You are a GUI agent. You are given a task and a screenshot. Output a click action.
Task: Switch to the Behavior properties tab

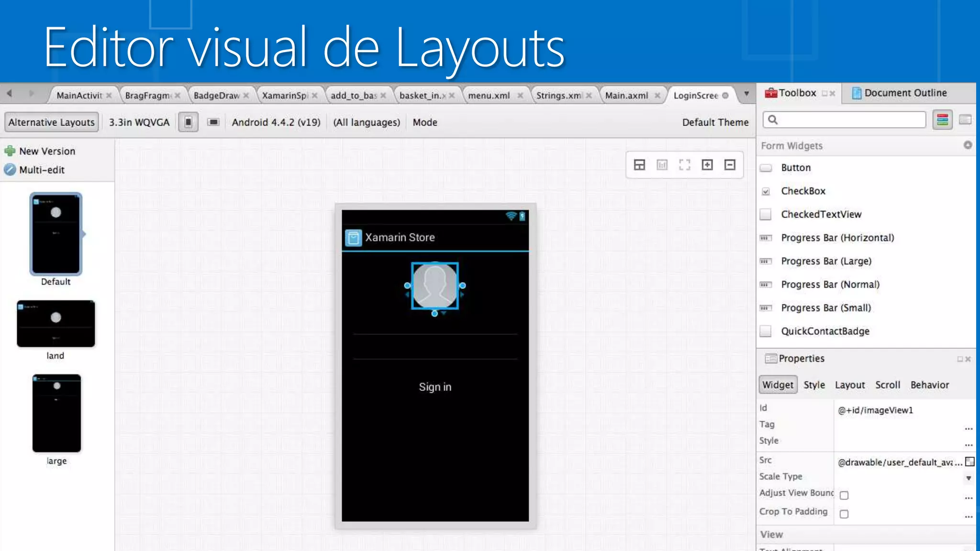click(930, 385)
